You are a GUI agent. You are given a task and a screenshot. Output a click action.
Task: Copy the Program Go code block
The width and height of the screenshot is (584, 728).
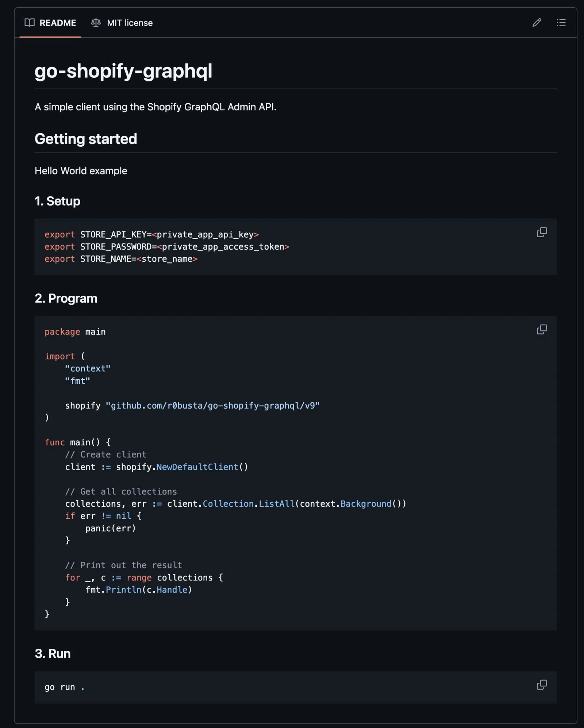click(542, 329)
